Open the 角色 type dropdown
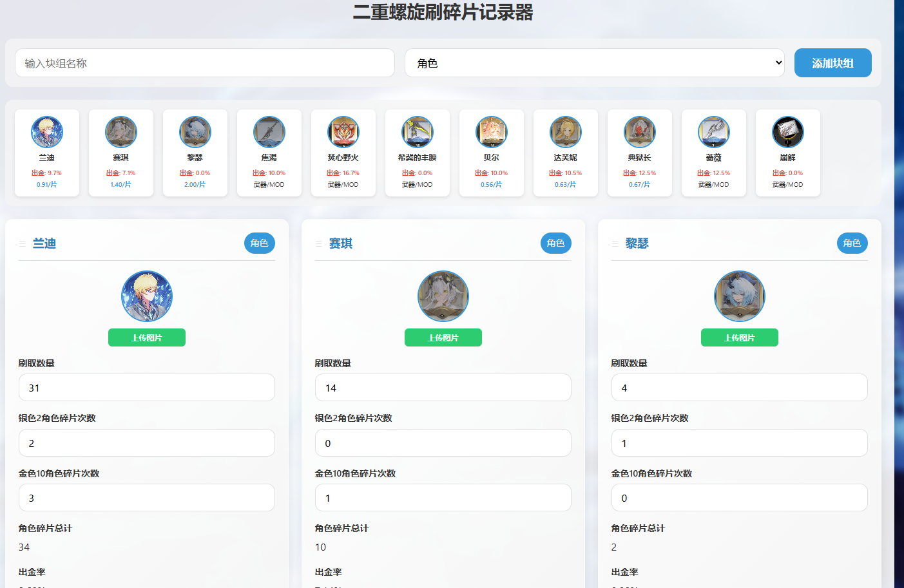 (x=594, y=63)
